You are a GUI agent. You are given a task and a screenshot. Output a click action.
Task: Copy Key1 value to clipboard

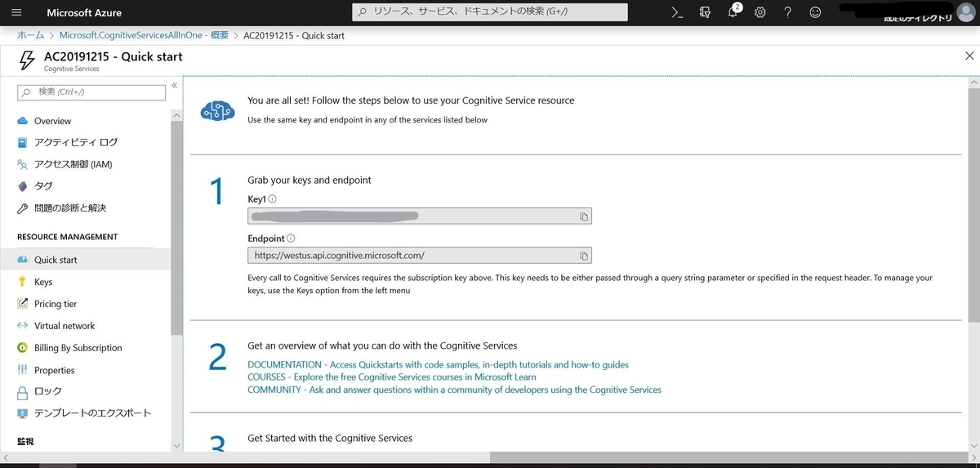[584, 216]
